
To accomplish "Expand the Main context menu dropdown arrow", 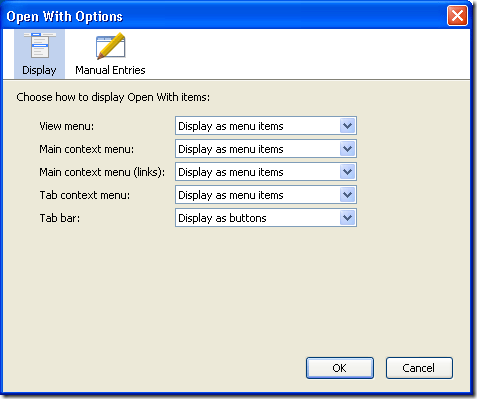I will coord(347,149).
